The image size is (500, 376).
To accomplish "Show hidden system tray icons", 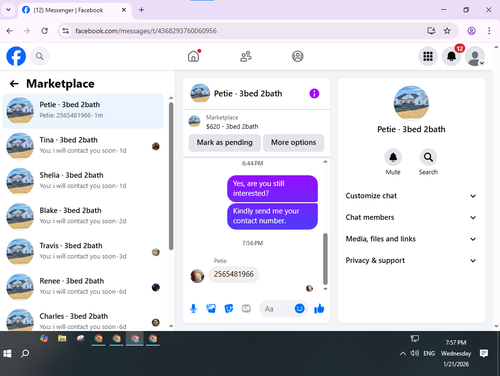I will tap(403, 354).
